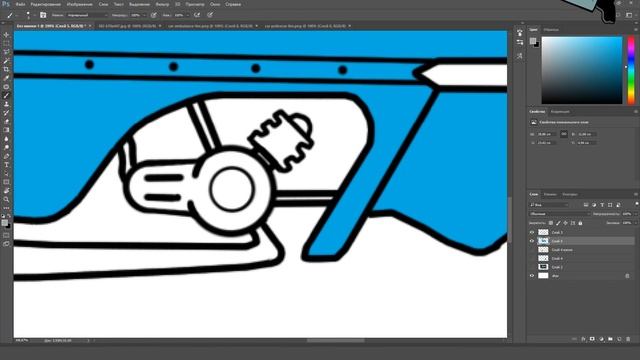Screen dimensions: 640x360
Task: Toggle lock image pixels brush icon
Action: [558, 223]
